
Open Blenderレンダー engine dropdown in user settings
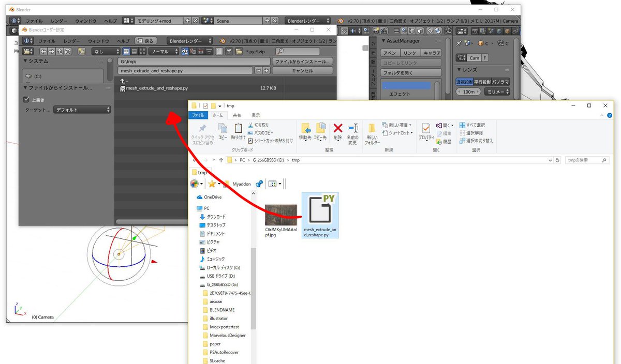tap(190, 40)
